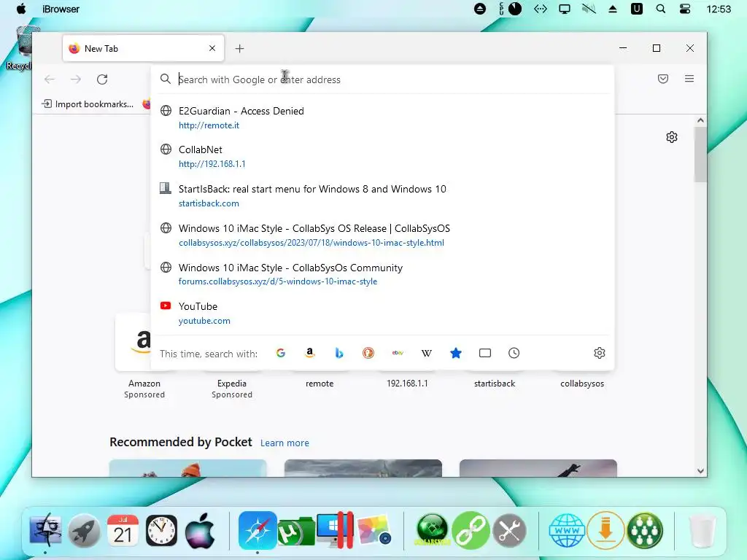Open the Control Center toggles icon
The width and height of the screenshot is (747, 560).
685,9
